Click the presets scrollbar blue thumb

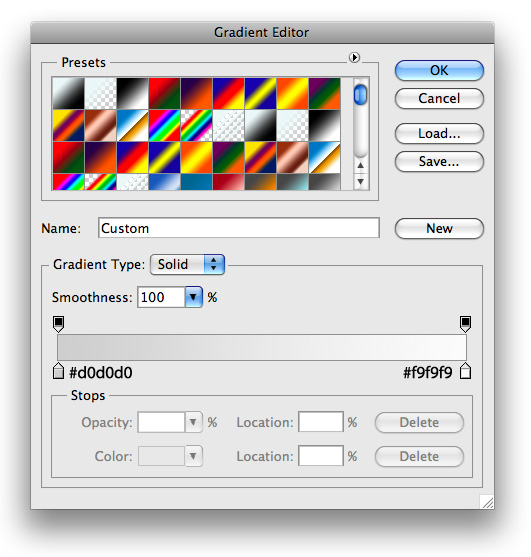[361, 94]
